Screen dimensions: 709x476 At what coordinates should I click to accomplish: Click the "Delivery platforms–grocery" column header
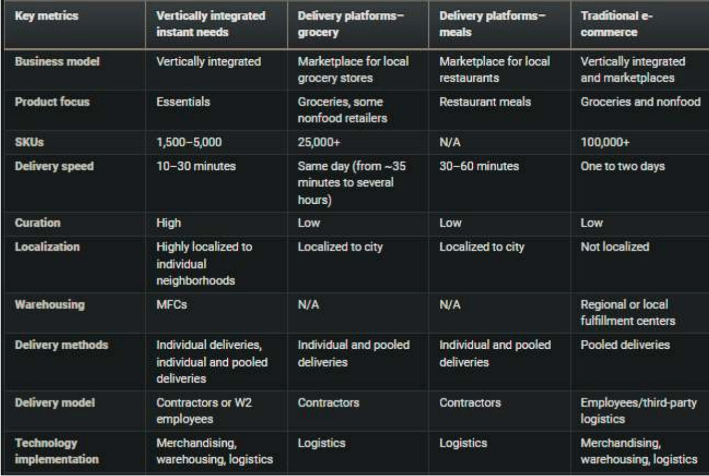pos(348,25)
